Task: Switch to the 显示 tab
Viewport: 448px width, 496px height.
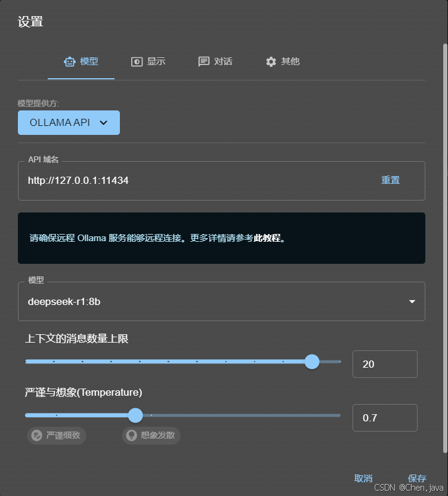Action: tap(148, 61)
